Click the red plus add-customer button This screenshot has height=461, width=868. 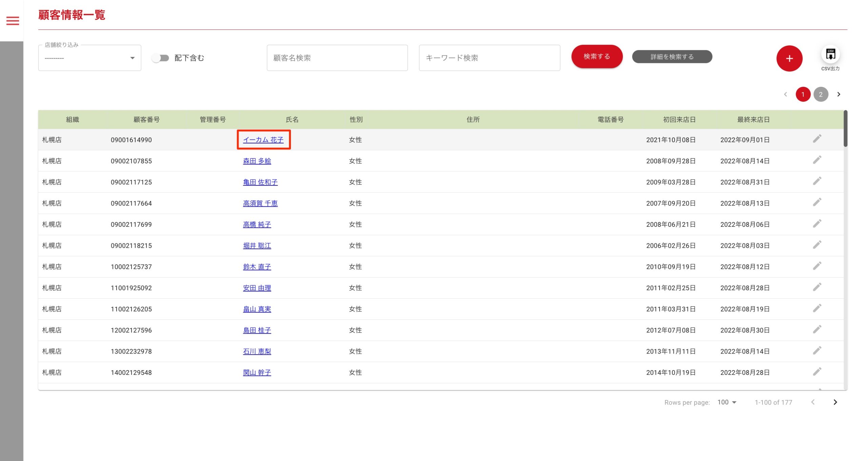(x=789, y=58)
